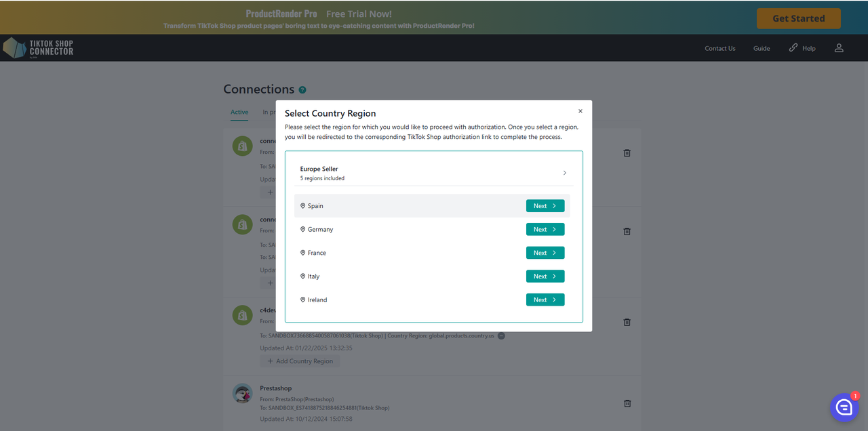Image resolution: width=868 pixels, height=431 pixels.
Task: Open the chat support bubble
Action: click(x=844, y=407)
